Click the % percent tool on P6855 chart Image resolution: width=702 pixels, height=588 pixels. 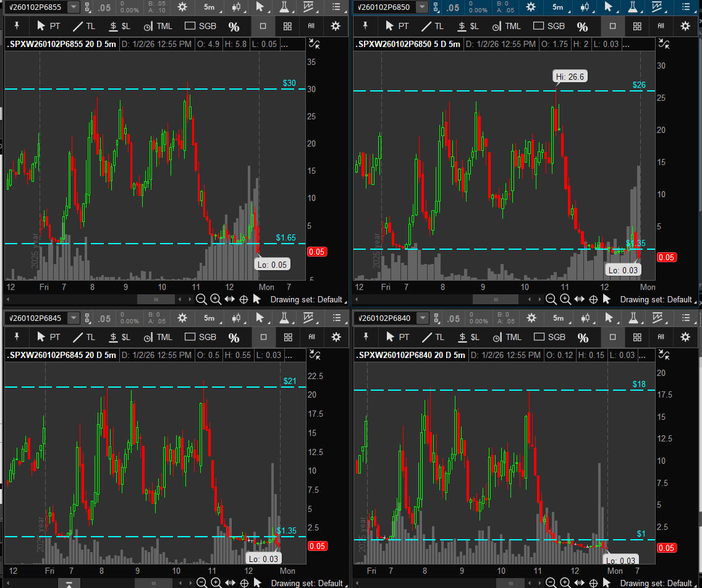234,27
